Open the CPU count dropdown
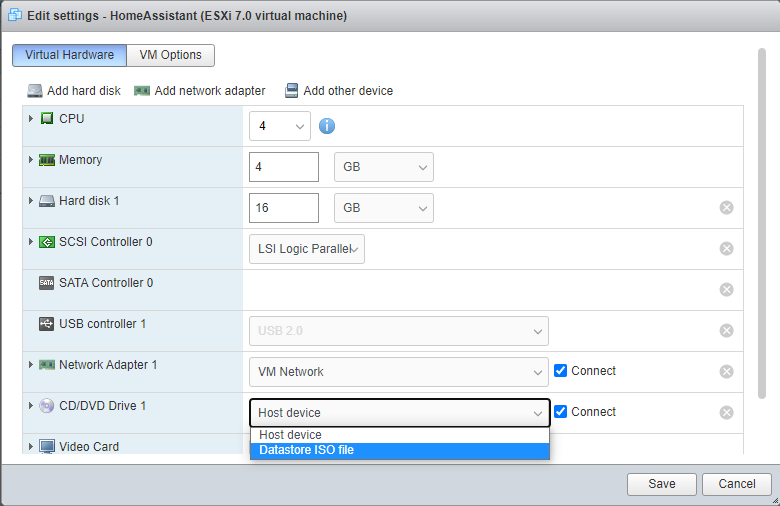 coord(280,126)
